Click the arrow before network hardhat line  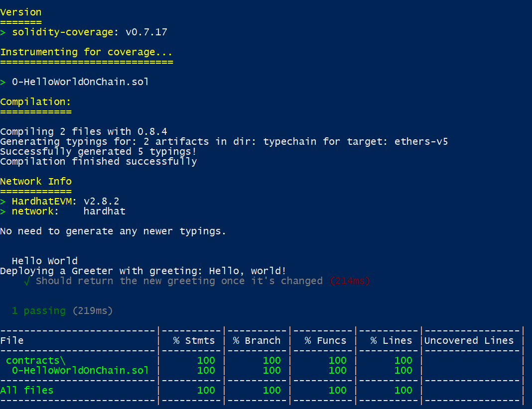tap(2, 212)
